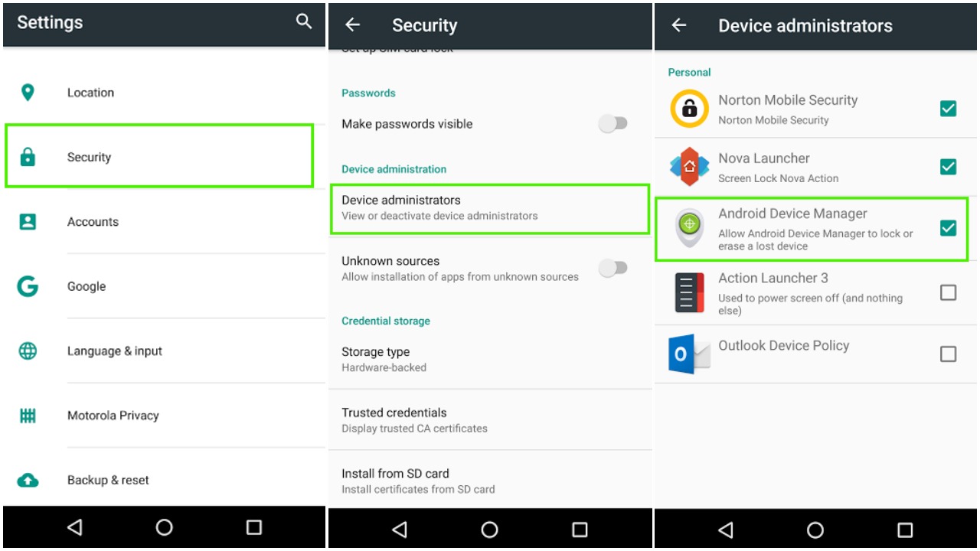Open Trusted credentials option
The image size is (980, 551).
[490, 419]
